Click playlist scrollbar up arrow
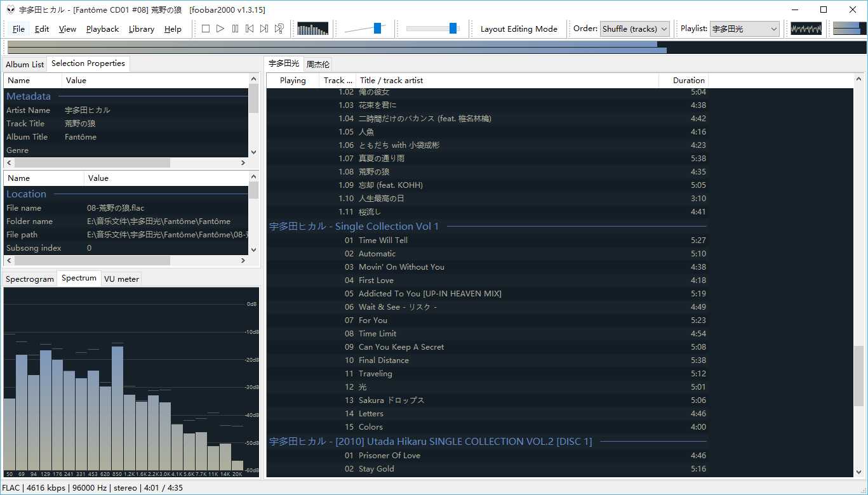 click(858, 79)
